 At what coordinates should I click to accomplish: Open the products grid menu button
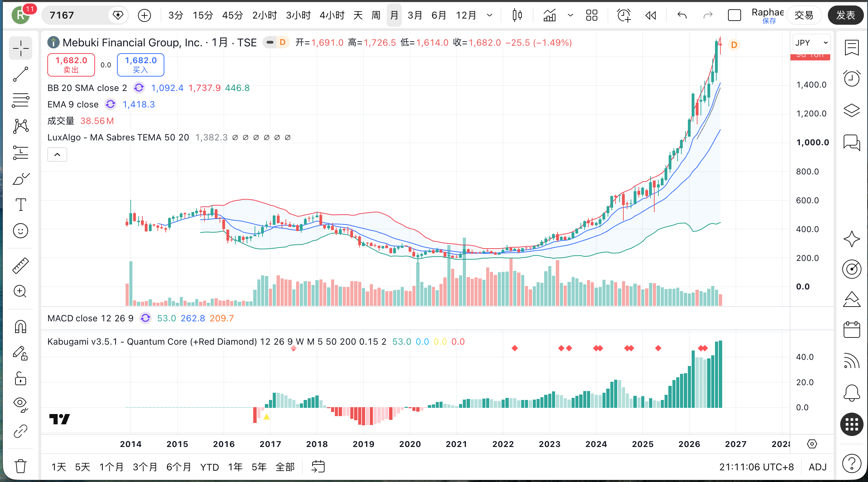pyautogui.click(x=852, y=424)
